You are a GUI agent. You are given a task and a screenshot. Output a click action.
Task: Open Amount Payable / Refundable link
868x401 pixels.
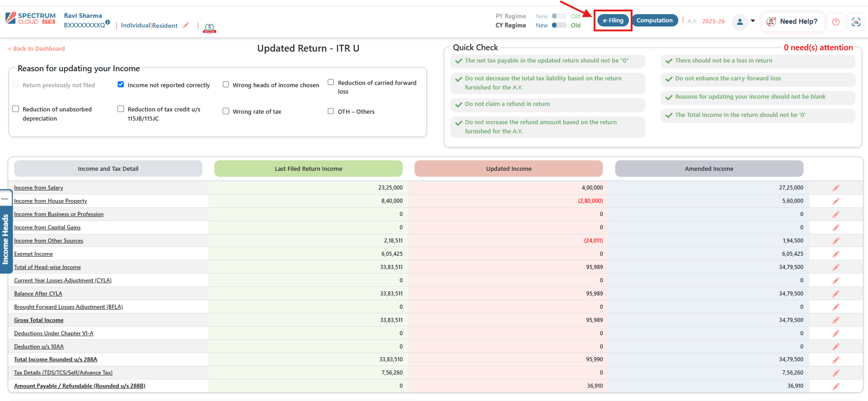pos(80,386)
